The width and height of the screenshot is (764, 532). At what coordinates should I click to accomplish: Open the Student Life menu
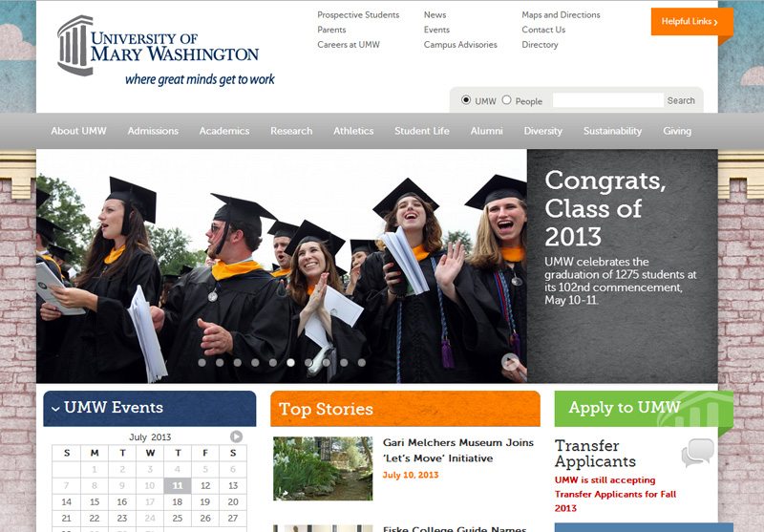pos(422,131)
